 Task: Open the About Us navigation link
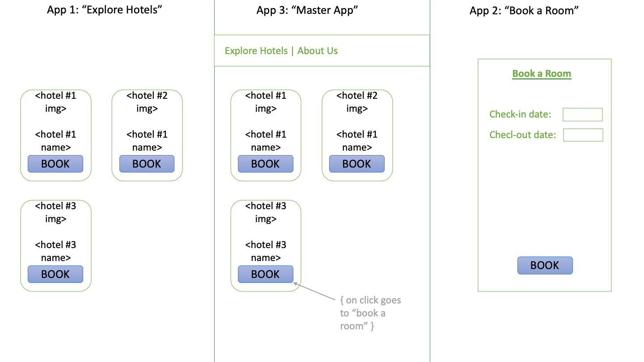point(318,51)
